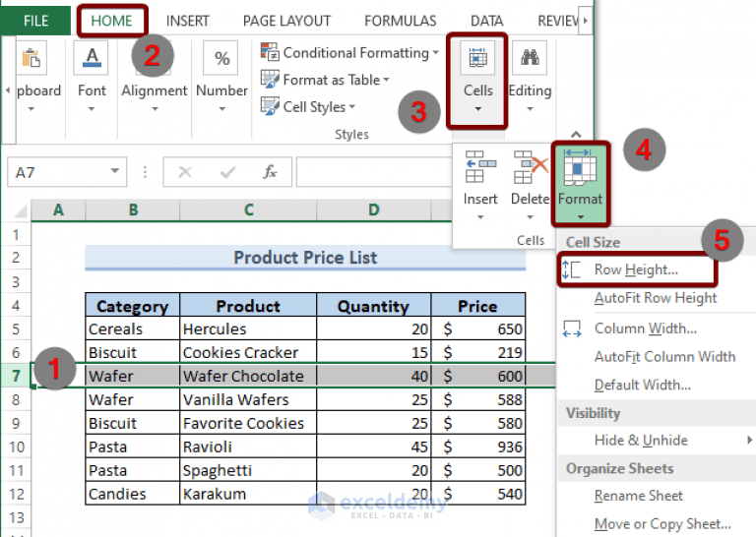This screenshot has width=756, height=537.
Task: Select column D header
Action: (374, 210)
